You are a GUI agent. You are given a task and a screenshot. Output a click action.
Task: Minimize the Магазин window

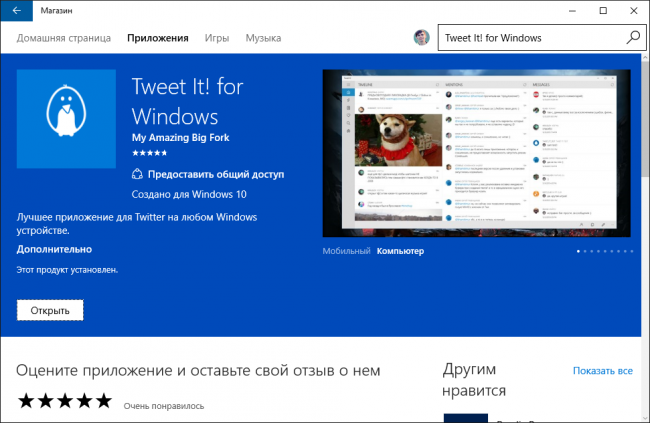[x=572, y=11]
